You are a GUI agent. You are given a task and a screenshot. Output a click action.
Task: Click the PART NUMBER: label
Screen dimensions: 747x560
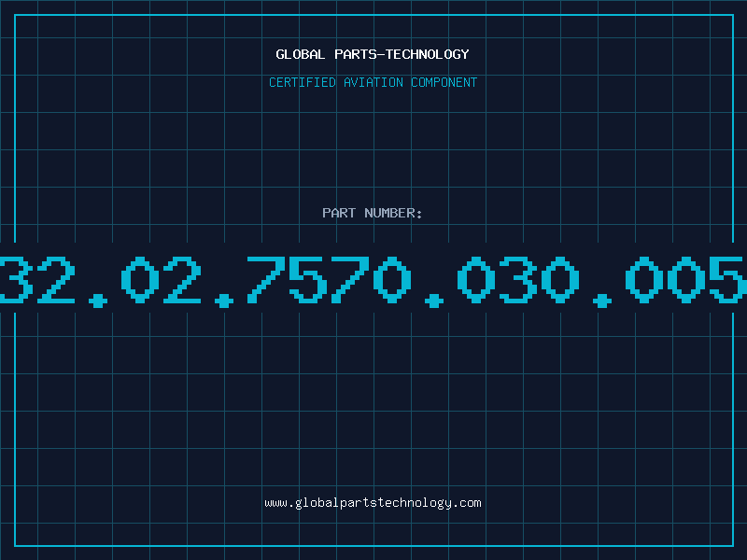372,213
